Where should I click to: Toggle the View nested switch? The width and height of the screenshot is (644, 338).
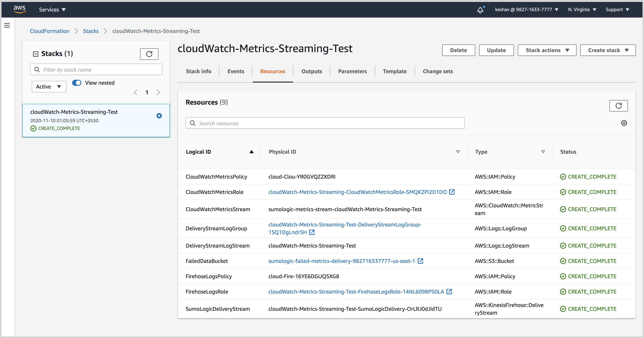pyautogui.click(x=77, y=83)
